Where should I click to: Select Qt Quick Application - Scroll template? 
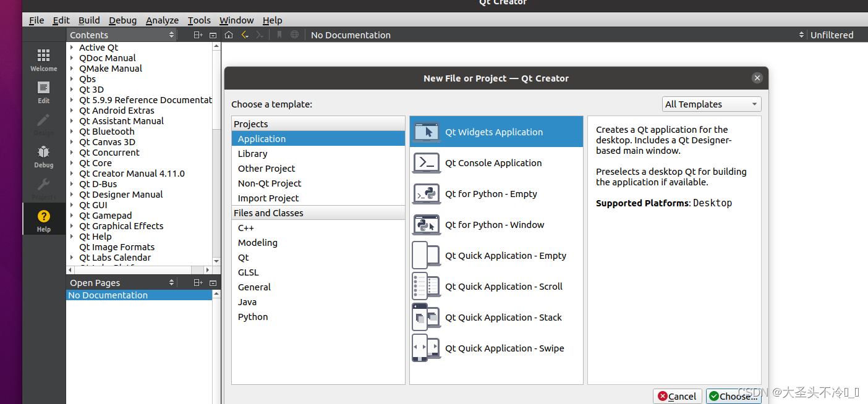496,287
